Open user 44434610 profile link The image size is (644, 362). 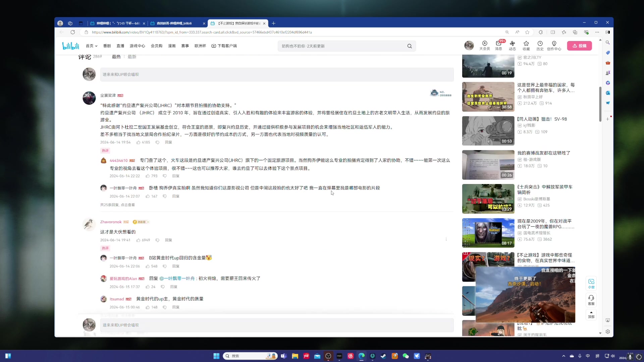coord(118,161)
